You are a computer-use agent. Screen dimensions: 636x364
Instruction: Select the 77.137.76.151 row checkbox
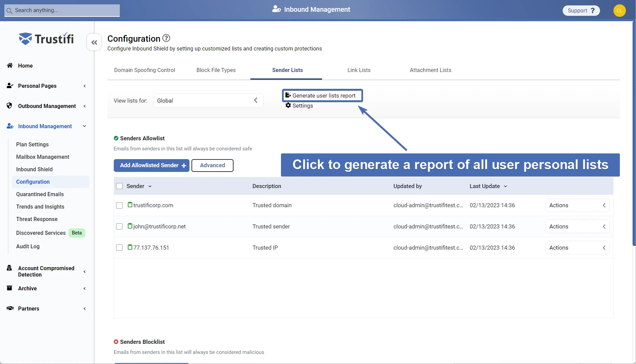[x=119, y=248]
